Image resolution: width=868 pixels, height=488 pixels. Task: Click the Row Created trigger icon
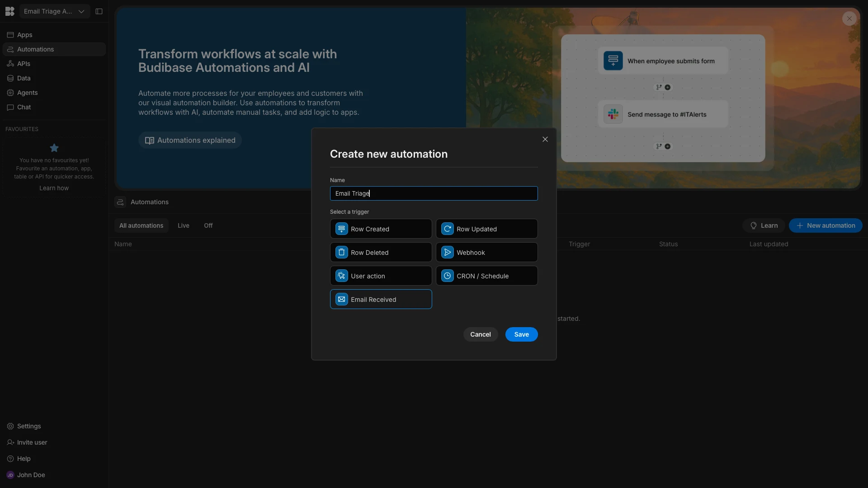[x=341, y=229]
